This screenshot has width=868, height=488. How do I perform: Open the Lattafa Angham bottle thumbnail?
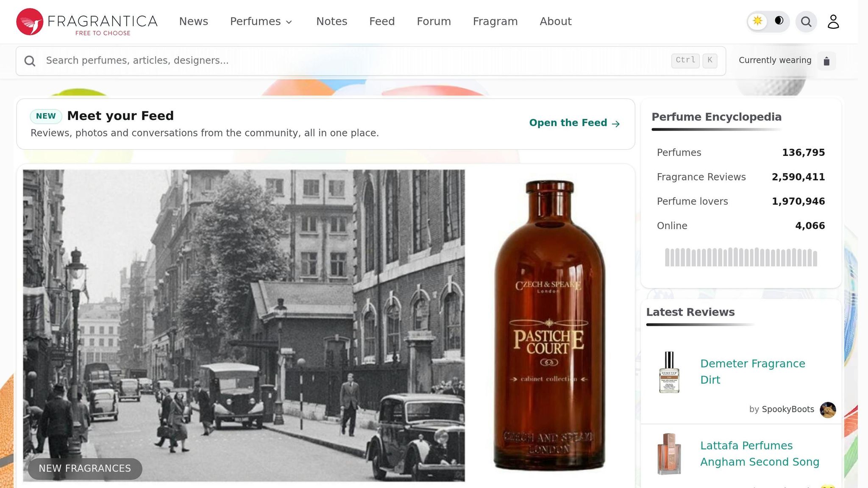669,454
